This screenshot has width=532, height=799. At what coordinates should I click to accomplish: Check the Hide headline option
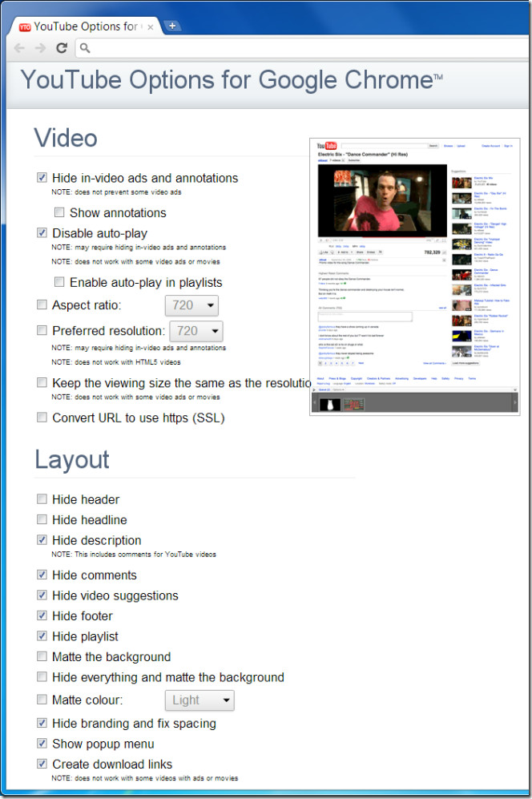click(42, 519)
